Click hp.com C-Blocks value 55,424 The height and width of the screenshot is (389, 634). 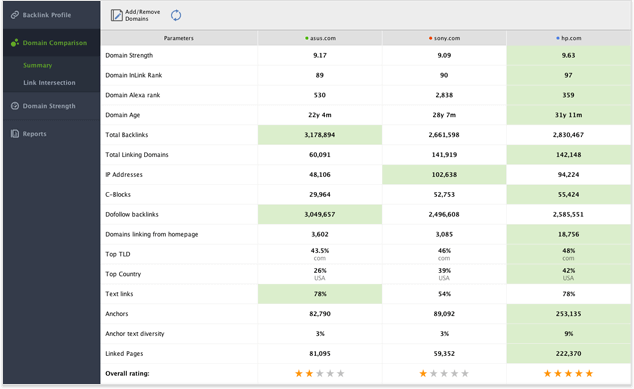568,194
